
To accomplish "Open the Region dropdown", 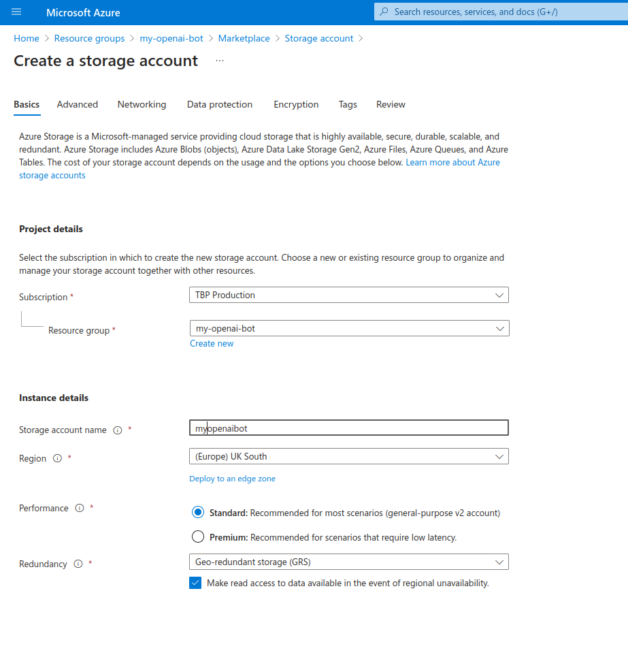I will pyautogui.click(x=348, y=456).
